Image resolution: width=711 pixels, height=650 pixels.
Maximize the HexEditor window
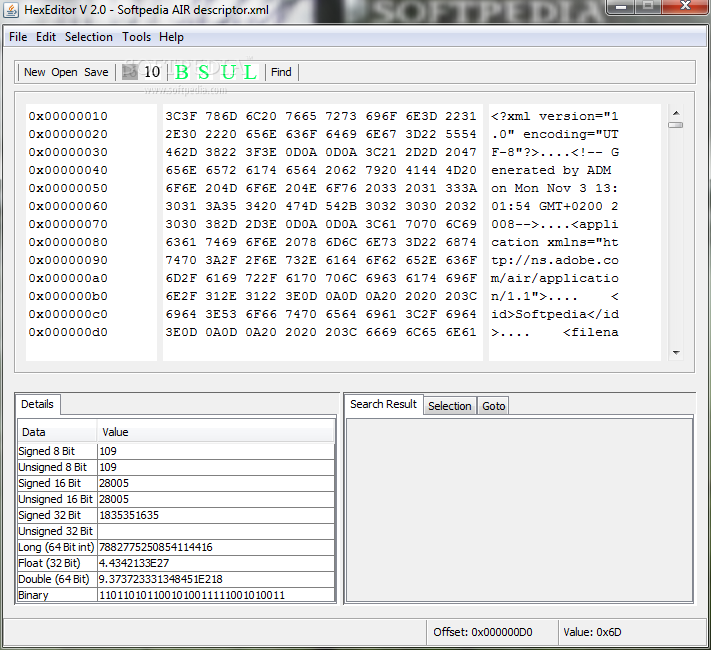648,6
